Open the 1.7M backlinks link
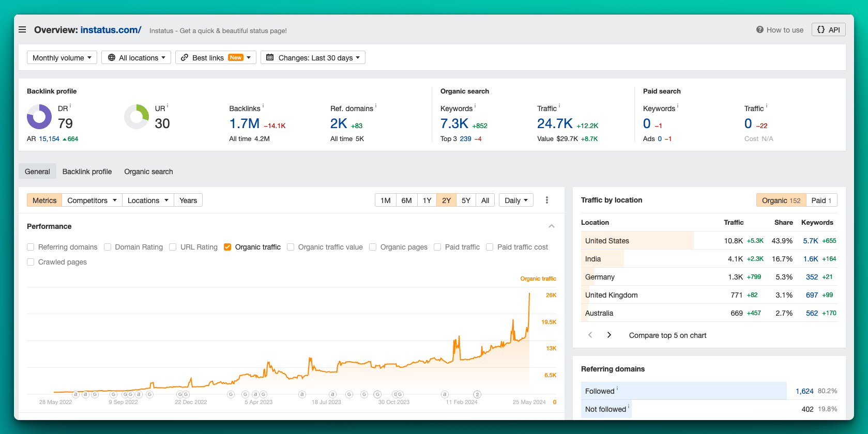868x434 pixels. pyautogui.click(x=245, y=123)
